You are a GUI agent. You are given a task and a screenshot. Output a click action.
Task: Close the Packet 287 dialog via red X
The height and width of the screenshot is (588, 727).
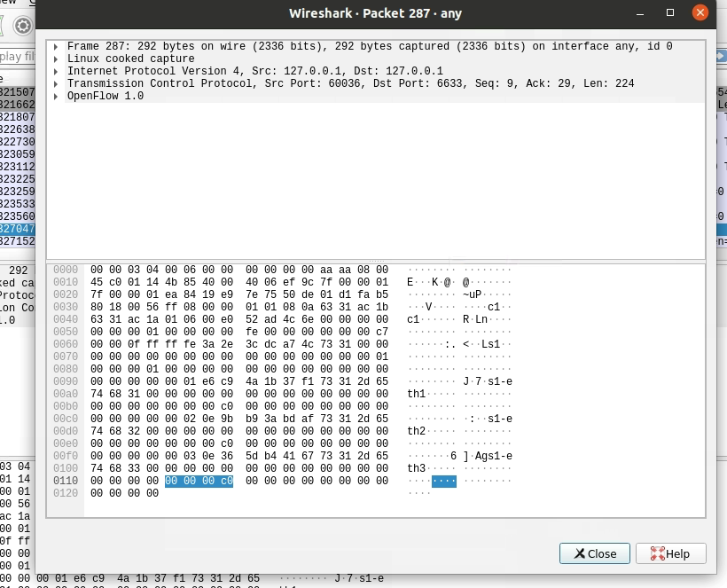pyautogui.click(x=700, y=12)
